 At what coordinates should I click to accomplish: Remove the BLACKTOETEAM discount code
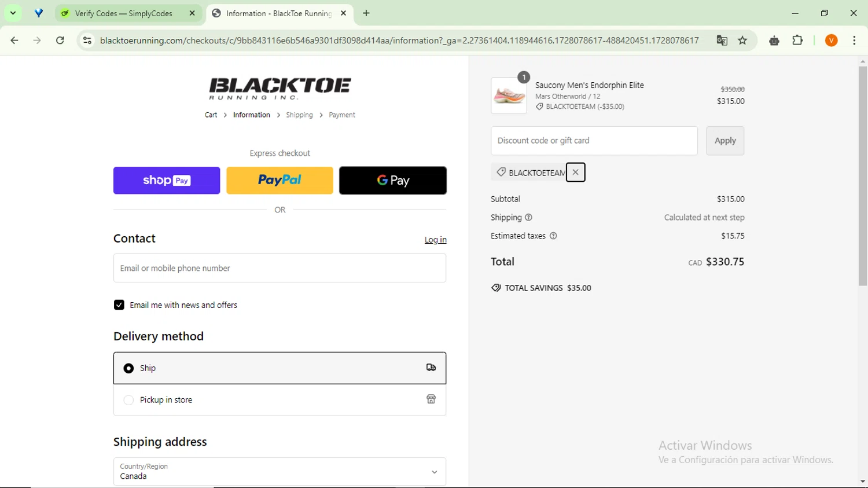click(x=575, y=172)
